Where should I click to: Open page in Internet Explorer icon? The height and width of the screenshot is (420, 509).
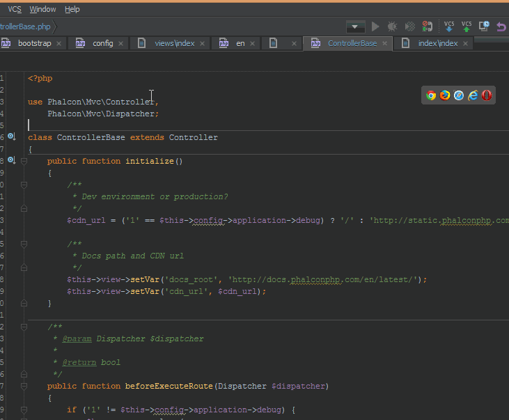(x=473, y=95)
